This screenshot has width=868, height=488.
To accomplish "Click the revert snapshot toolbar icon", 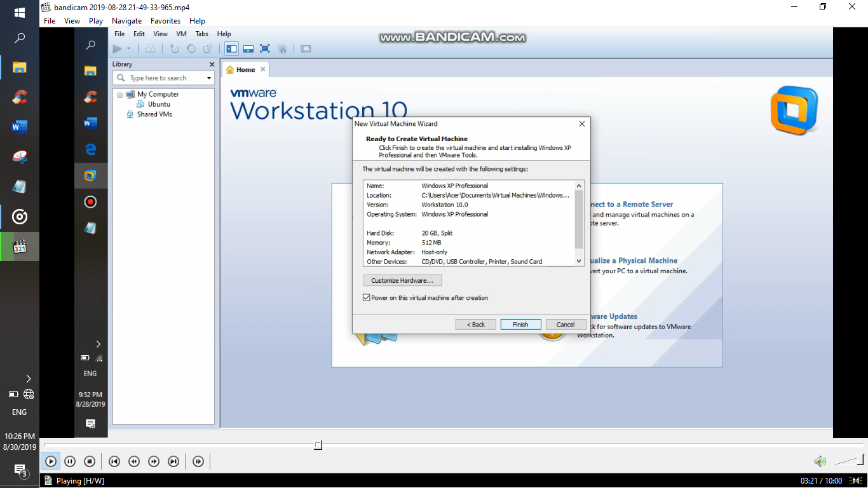I will [191, 49].
